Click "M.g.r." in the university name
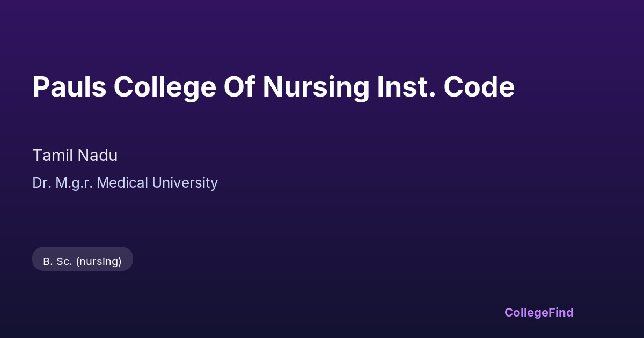The image size is (644, 338). 75,183
